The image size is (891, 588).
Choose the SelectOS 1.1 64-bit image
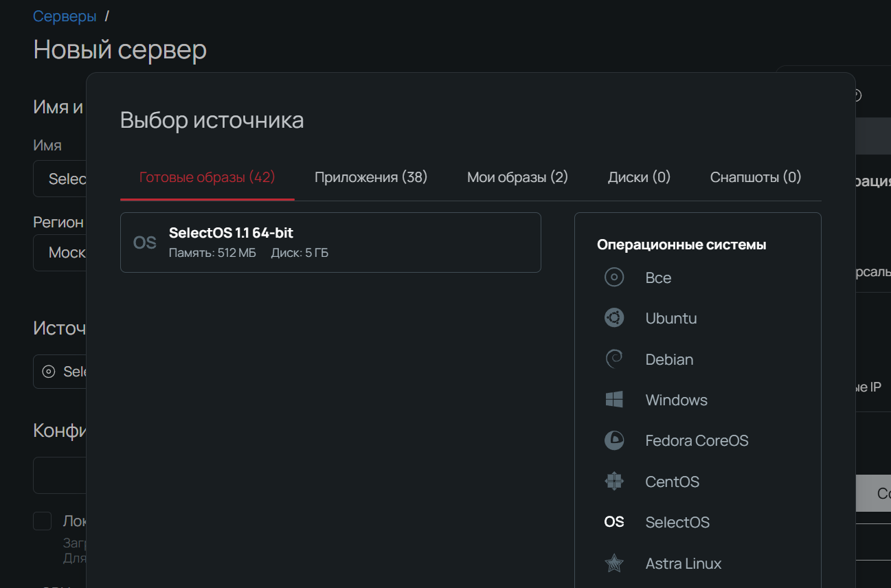330,242
